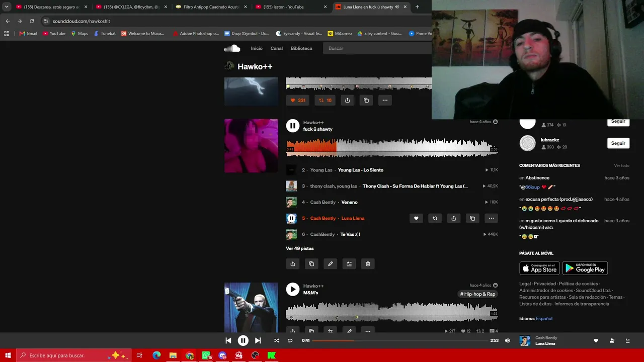The image size is (644, 362).
Task: Open the Inicio page
Action: [x=257, y=48]
